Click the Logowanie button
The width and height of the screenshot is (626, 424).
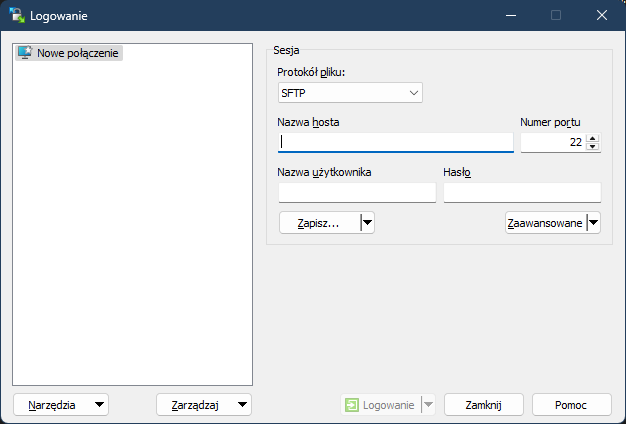380,405
